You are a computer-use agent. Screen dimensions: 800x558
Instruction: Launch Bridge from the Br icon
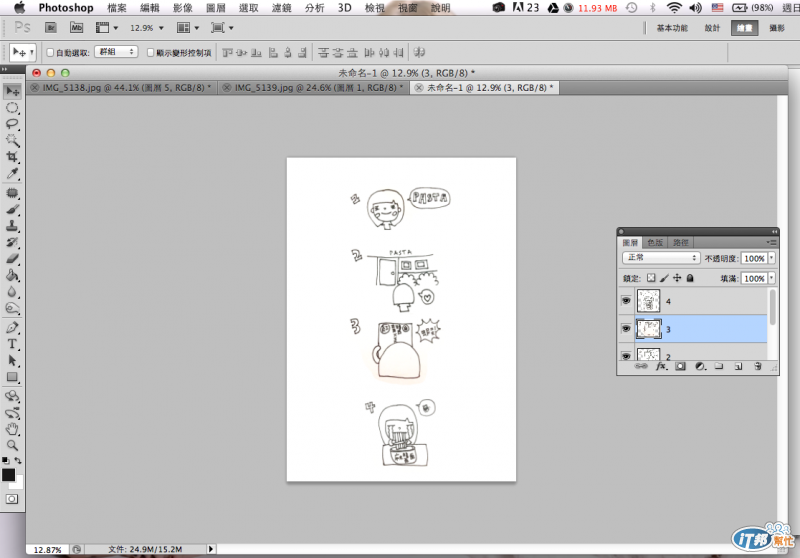click(51, 28)
